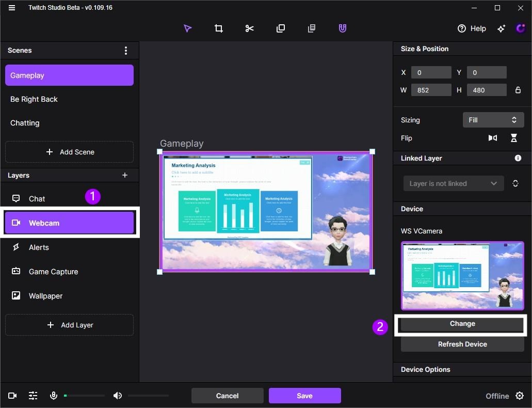Click the purple Save button
The width and height of the screenshot is (532, 408).
click(x=304, y=396)
